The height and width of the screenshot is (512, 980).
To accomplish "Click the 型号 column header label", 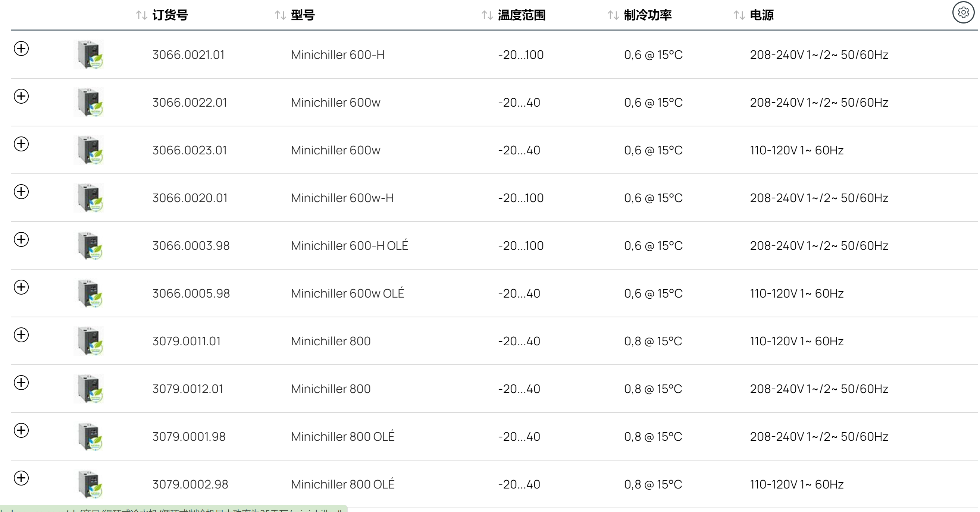I will tap(303, 15).
